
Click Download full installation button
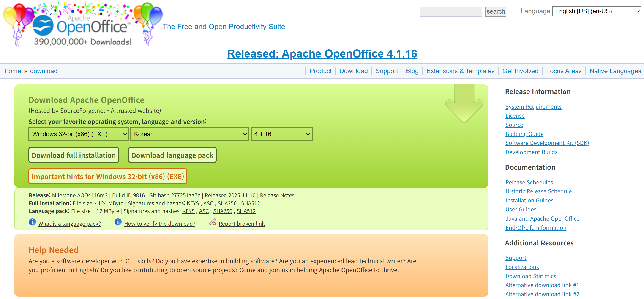(x=74, y=155)
